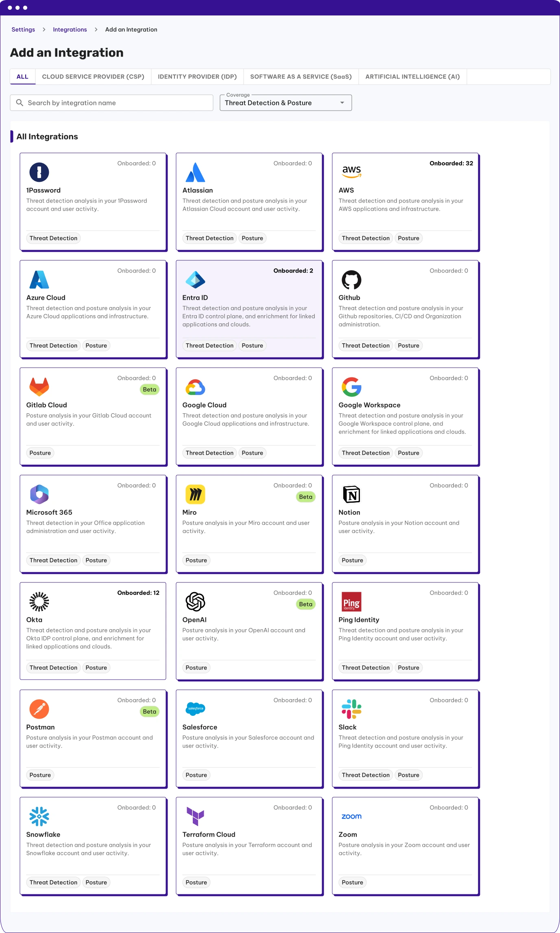Select the Artificial Intelligence (AI) tab
This screenshot has width=560, height=933.
pyautogui.click(x=412, y=76)
